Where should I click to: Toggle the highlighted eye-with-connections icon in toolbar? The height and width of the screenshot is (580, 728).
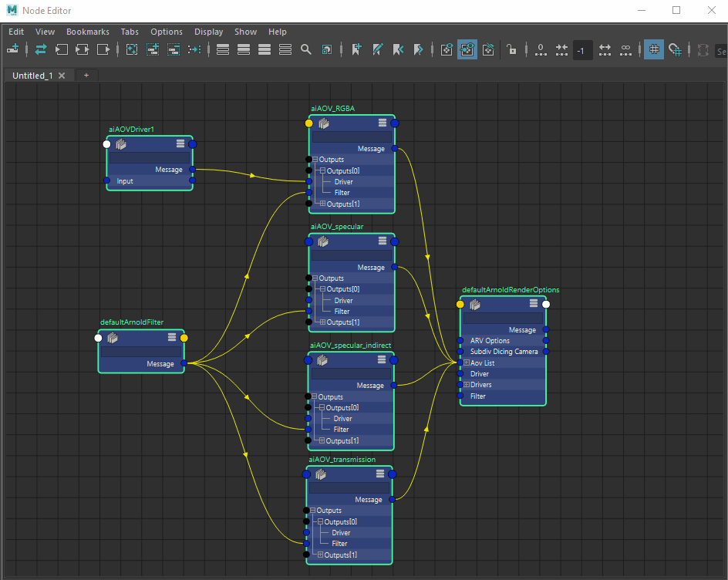467,49
